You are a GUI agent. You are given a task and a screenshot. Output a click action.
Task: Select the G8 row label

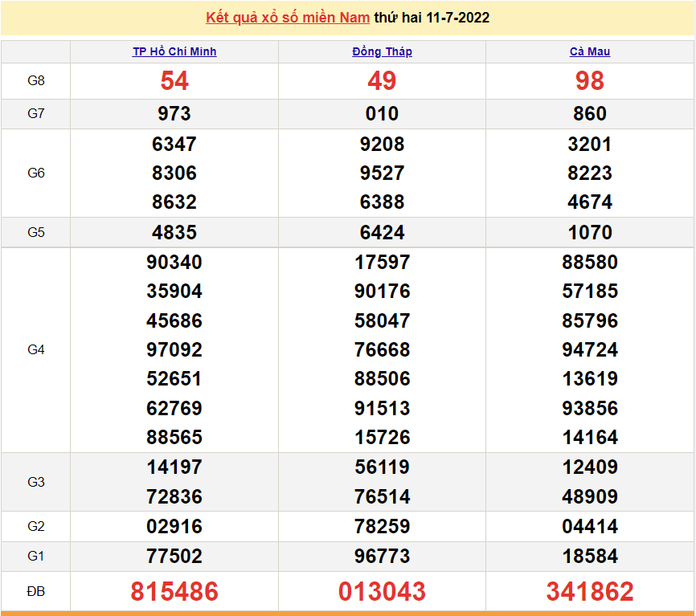pyautogui.click(x=35, y=80)
